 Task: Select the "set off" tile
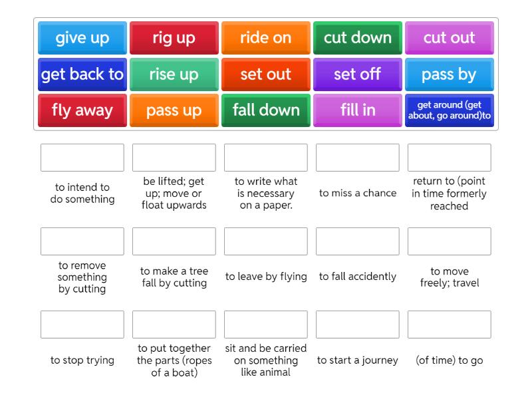tap(357, 74)
